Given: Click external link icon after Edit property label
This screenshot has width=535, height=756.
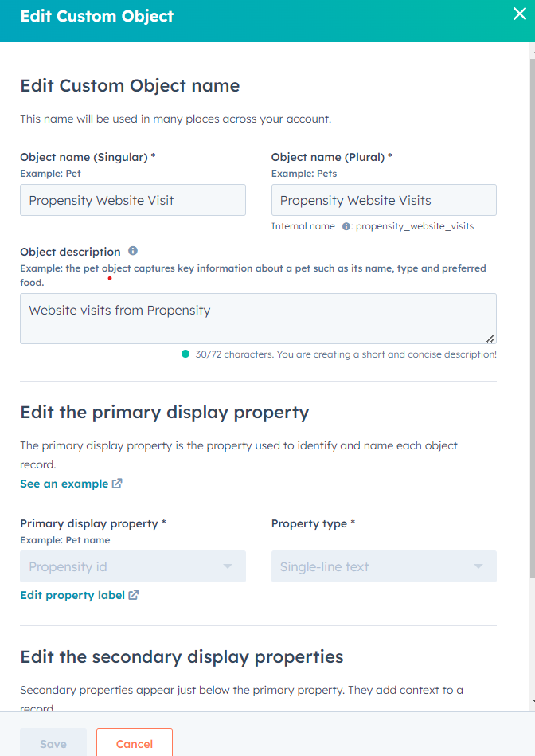Looking at the screenshot, I should [134, 595].
